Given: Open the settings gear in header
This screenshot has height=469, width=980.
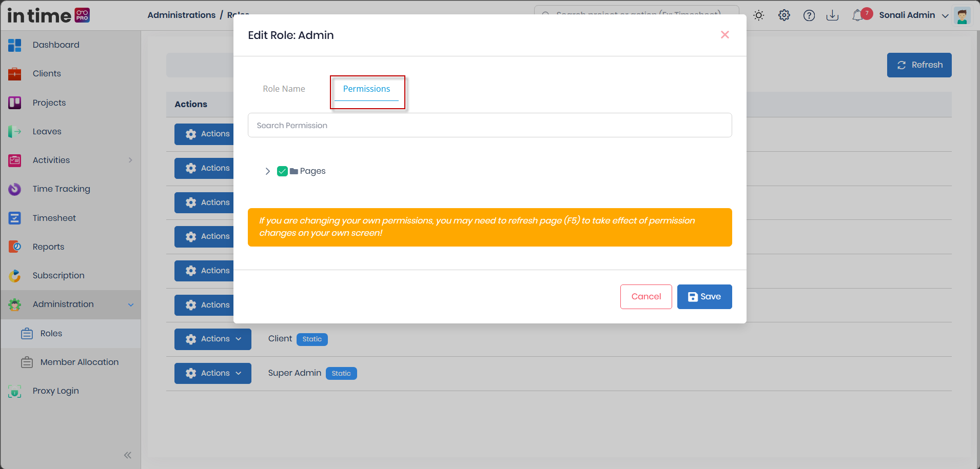Looking at the screenshot, I should click(x=784, y=15).
